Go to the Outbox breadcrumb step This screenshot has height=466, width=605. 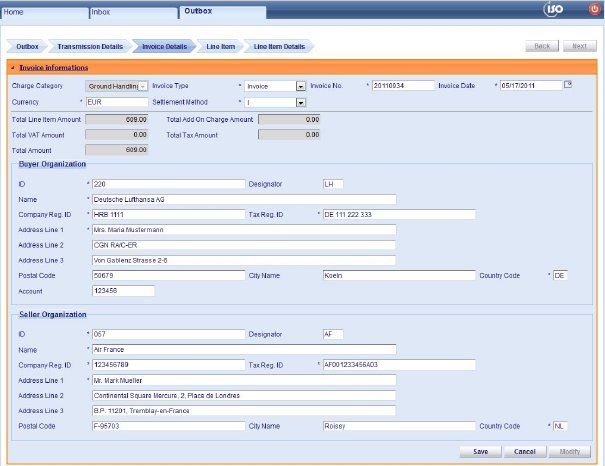[x=27, y=47]
